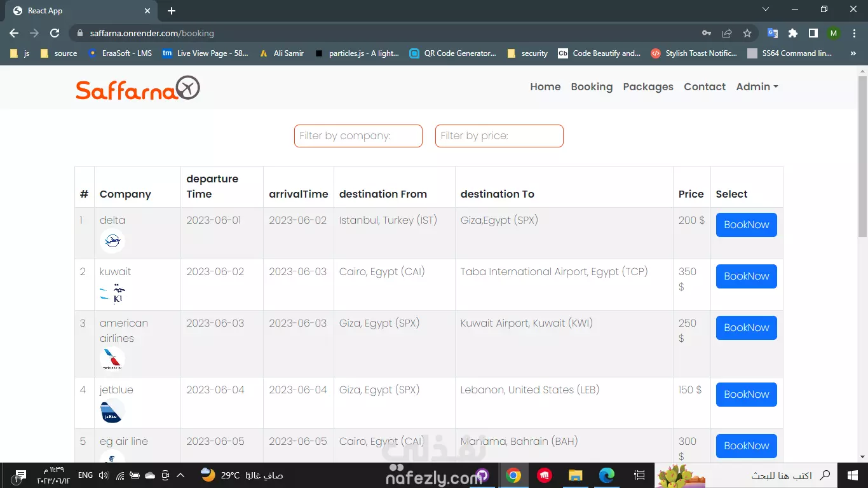
Task: Open a new browser tab
Action: coord(172,11)
